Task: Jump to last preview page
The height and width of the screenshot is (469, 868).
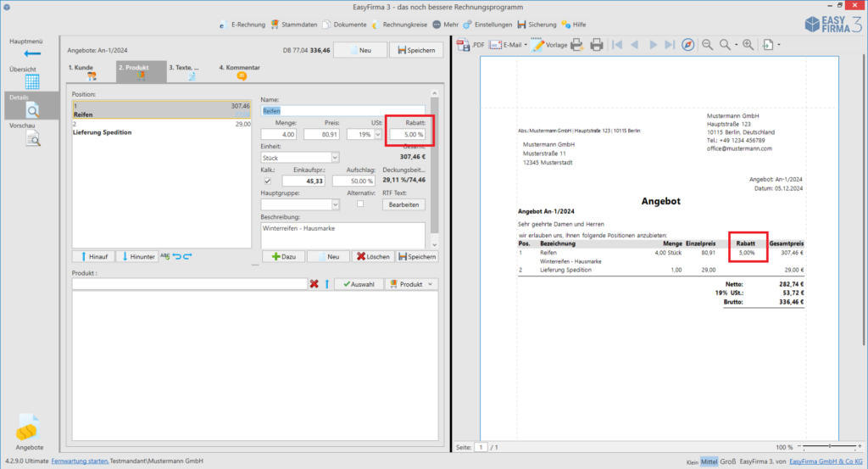Action: point(670,45)
